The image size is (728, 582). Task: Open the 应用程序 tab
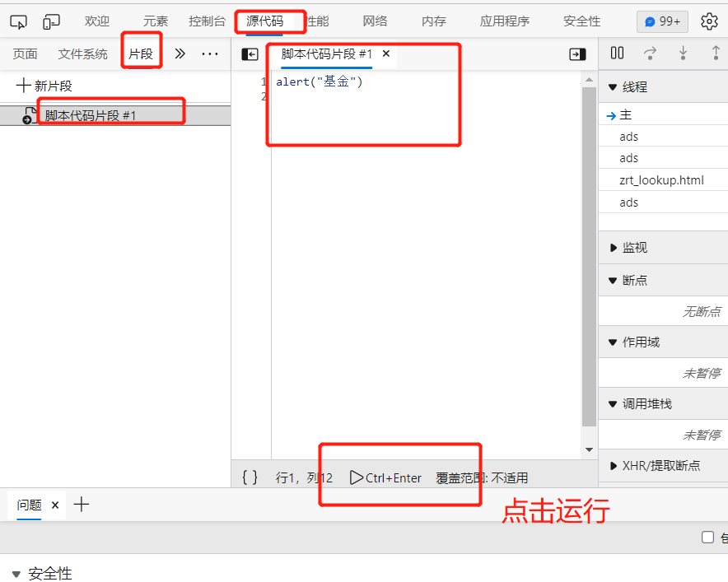click(x=505, y=21)
